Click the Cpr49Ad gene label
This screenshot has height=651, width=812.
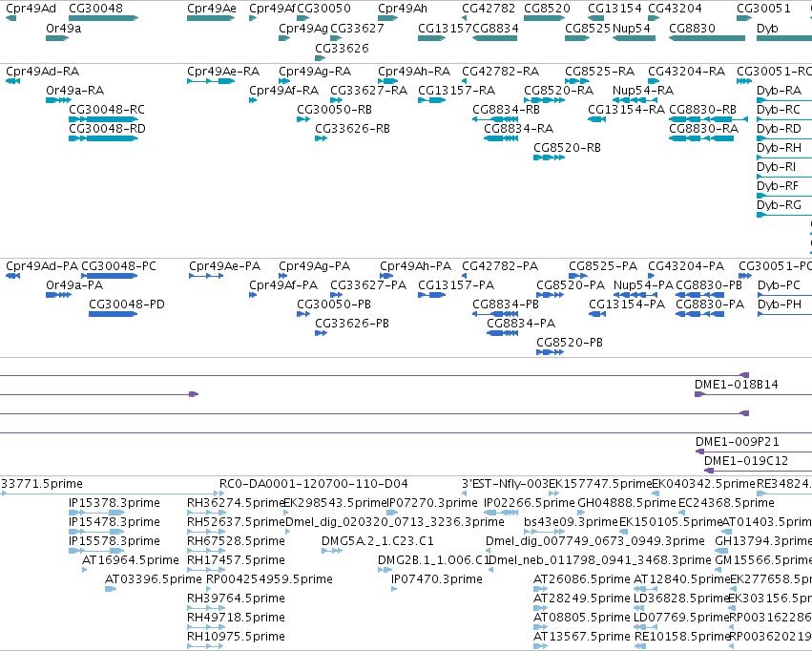pyautogui.click(x=31, y=9)
